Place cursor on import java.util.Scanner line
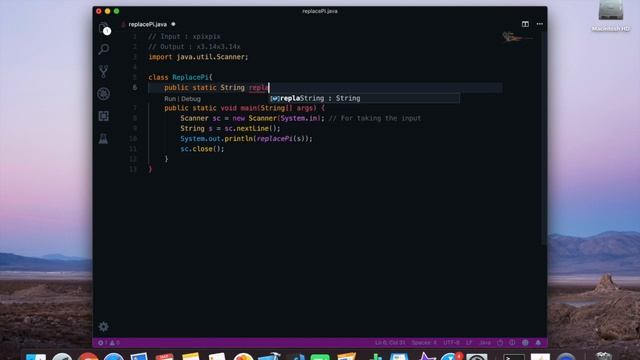This screenshot has height=360, width=640. click(x=198, y=57)
